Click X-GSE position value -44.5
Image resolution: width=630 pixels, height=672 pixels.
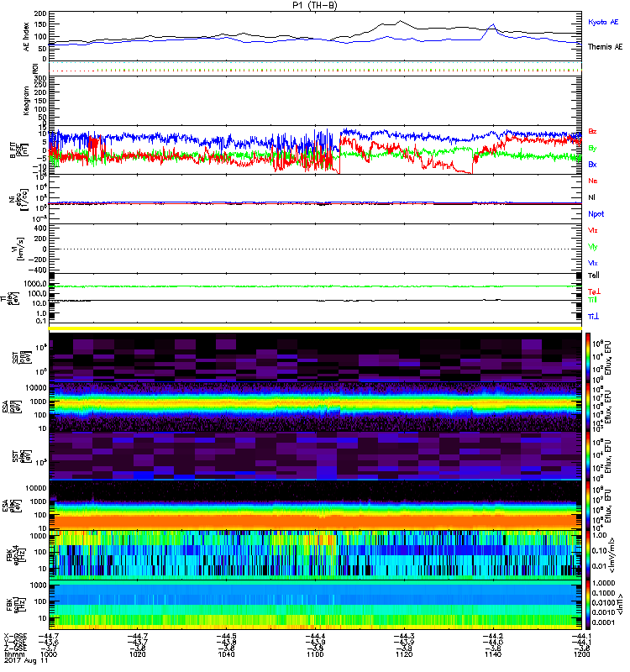[x=226, y=637]
